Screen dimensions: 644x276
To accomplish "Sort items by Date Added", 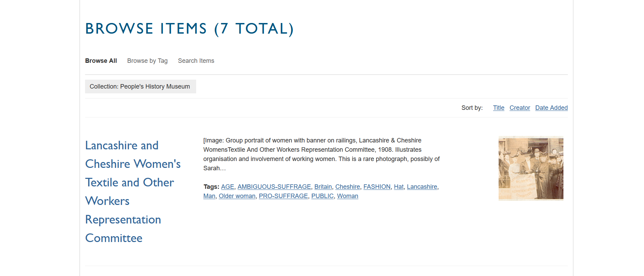I will point(551,108).
